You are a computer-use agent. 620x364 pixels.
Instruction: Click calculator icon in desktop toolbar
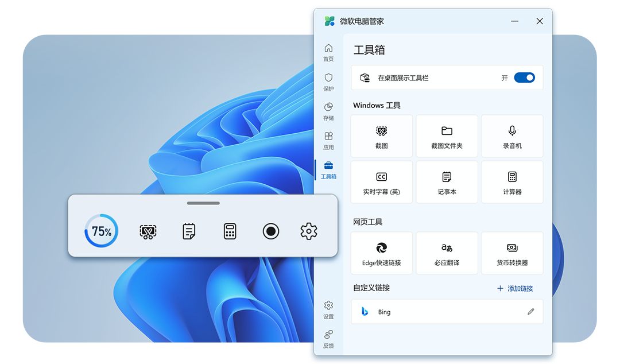click(x=230, y=231)
